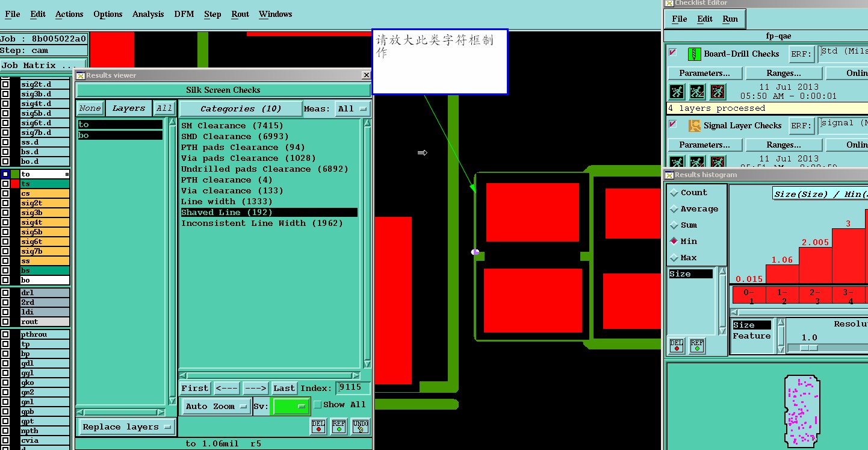Open the Actions menu
The width and height of the screenshot is (868, 450).
click(x=69, y=14)
